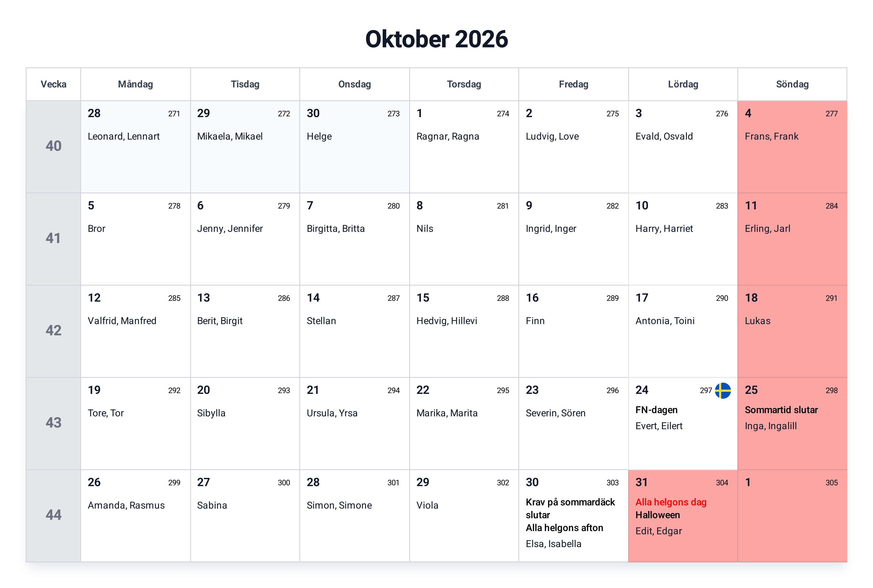Select day number 297 on October 24

(x=706, y=390)
